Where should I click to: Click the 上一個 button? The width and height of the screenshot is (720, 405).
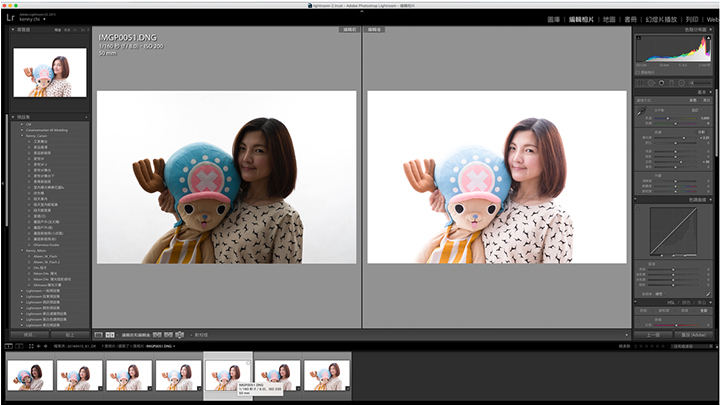click(653, 335)
